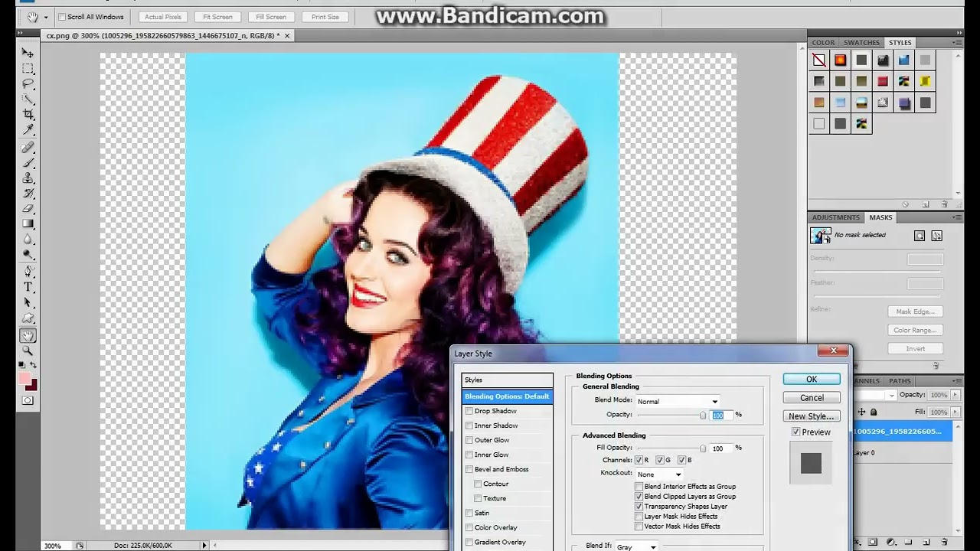The image size is (980, 551).
Task: Select the Type tool
Action: click(28, 287)
